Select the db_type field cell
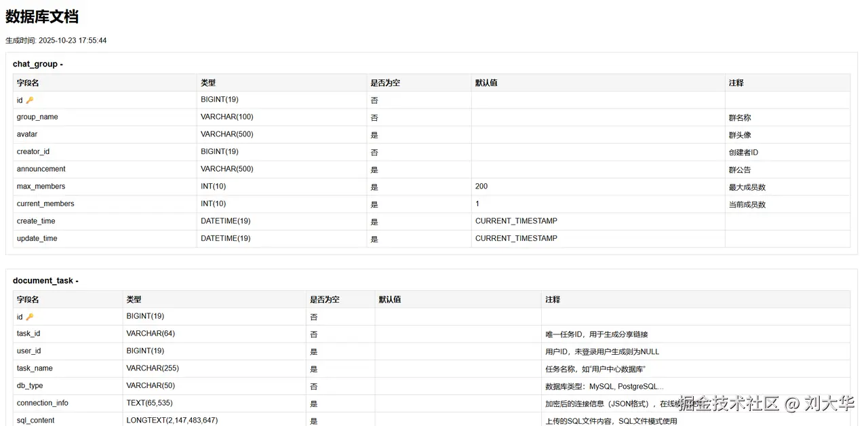 [68, 386]
